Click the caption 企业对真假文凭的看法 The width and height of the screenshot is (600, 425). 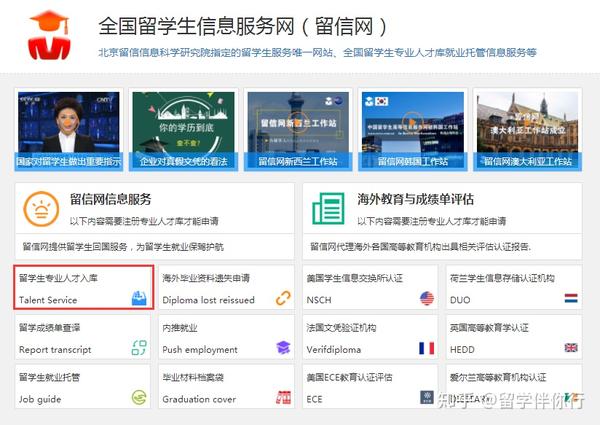(184, 161)
